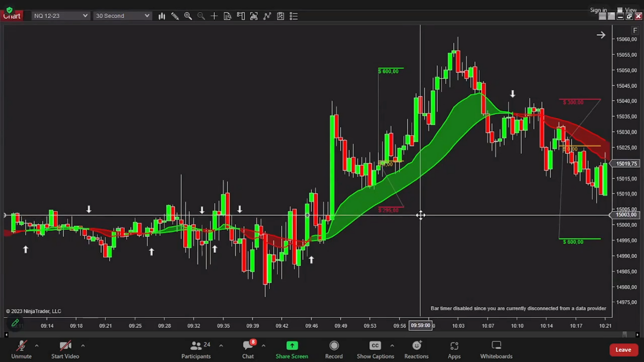Open the NQ 12-23 instrument dropdown
The image size is (644, 362).
[x=60, y=16]
